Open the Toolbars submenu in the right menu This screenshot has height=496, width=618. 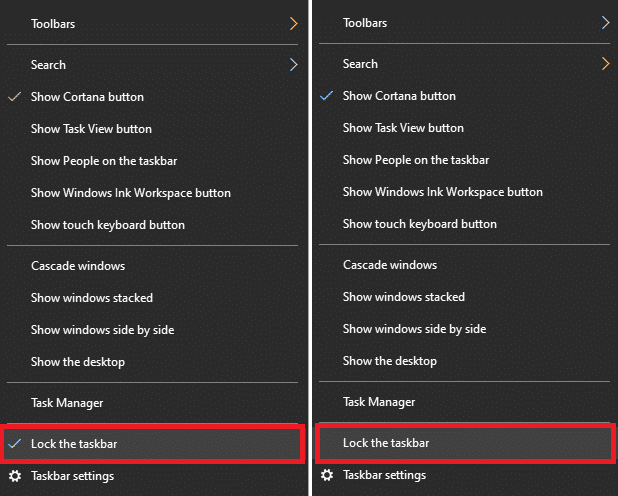(x=364, y=22)
